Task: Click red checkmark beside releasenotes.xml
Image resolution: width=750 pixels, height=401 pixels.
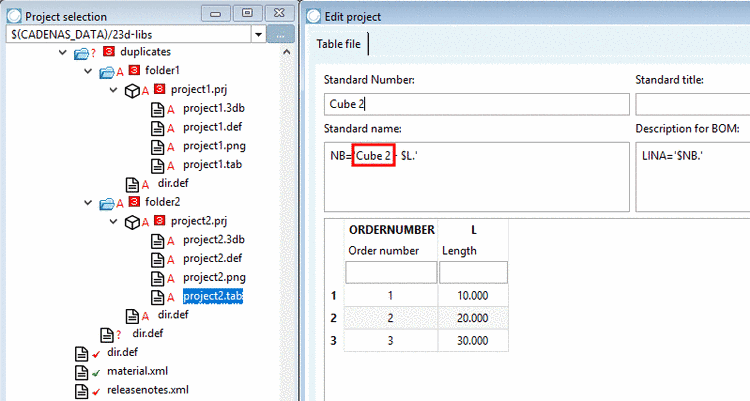Action: (x=96, y=391)
